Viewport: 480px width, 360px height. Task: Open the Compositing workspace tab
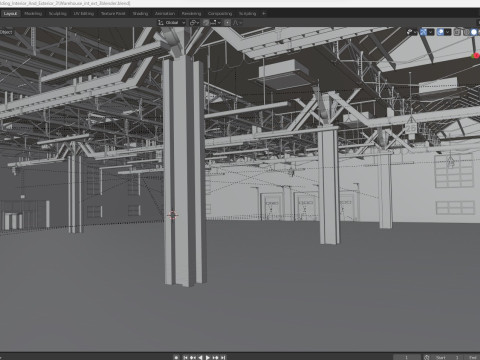point(220,14)
